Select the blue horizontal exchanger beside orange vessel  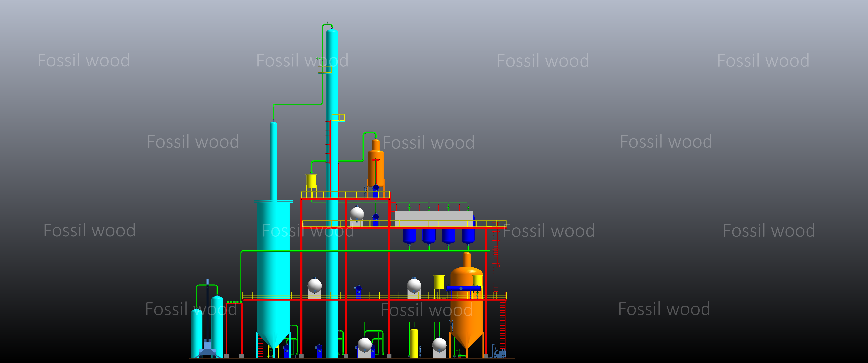[464, 288]
